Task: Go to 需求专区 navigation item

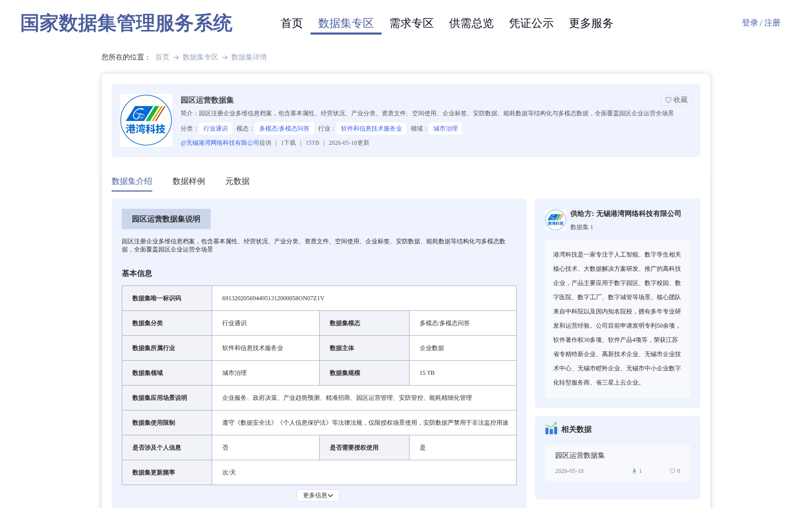Action: pyautogui.click(x=412, y=23)
